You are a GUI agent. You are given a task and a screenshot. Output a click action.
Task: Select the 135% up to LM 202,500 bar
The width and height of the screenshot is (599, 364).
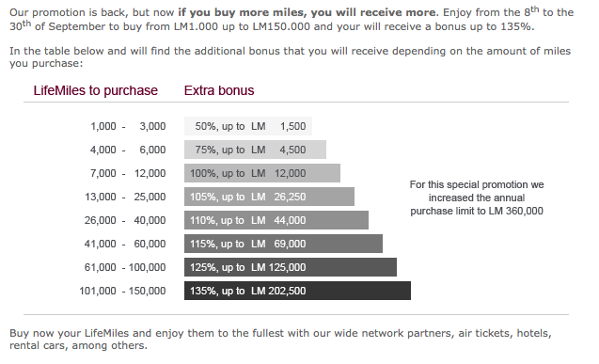[297, 291]
